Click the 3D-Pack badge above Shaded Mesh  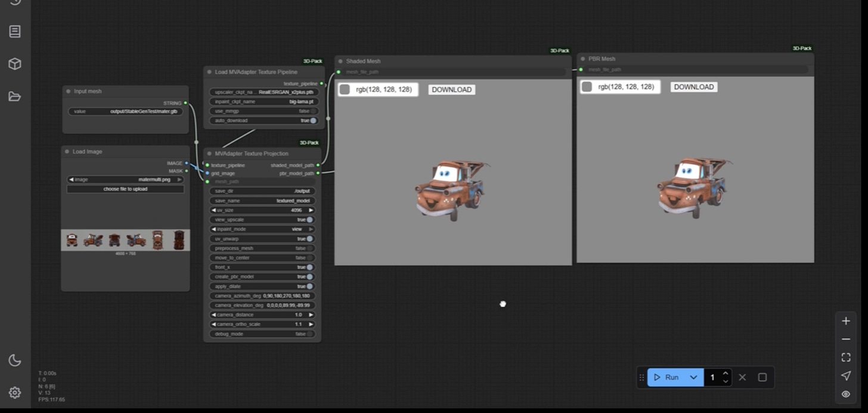(560, 51)
